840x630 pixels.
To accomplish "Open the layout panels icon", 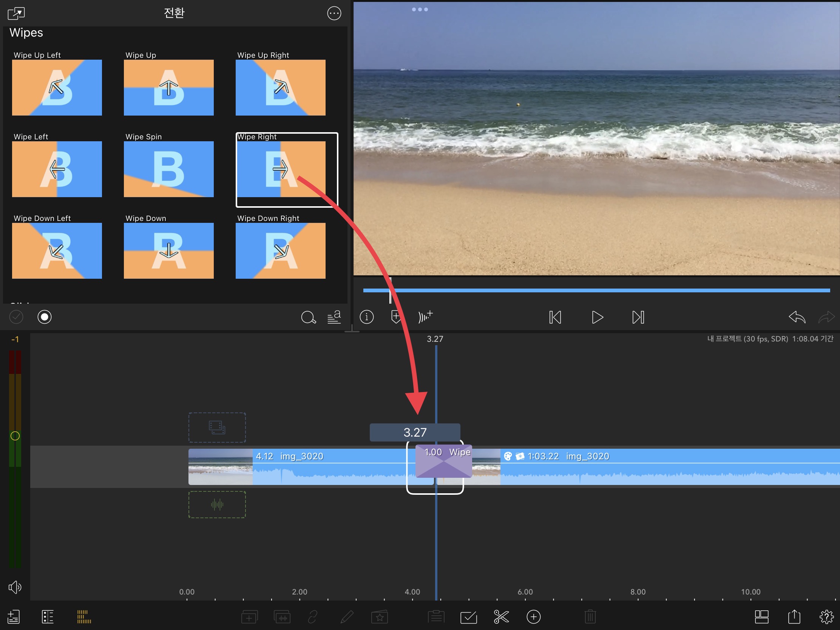I will point(761,617).
